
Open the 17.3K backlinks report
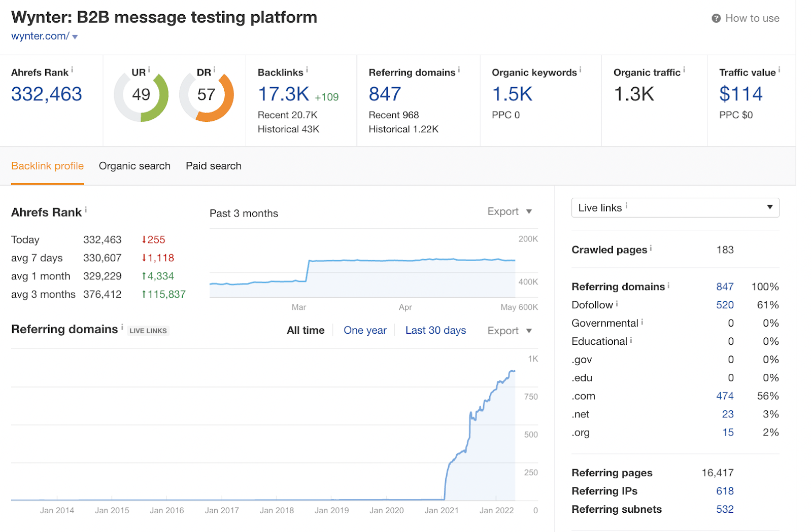(x=284, y=94)
